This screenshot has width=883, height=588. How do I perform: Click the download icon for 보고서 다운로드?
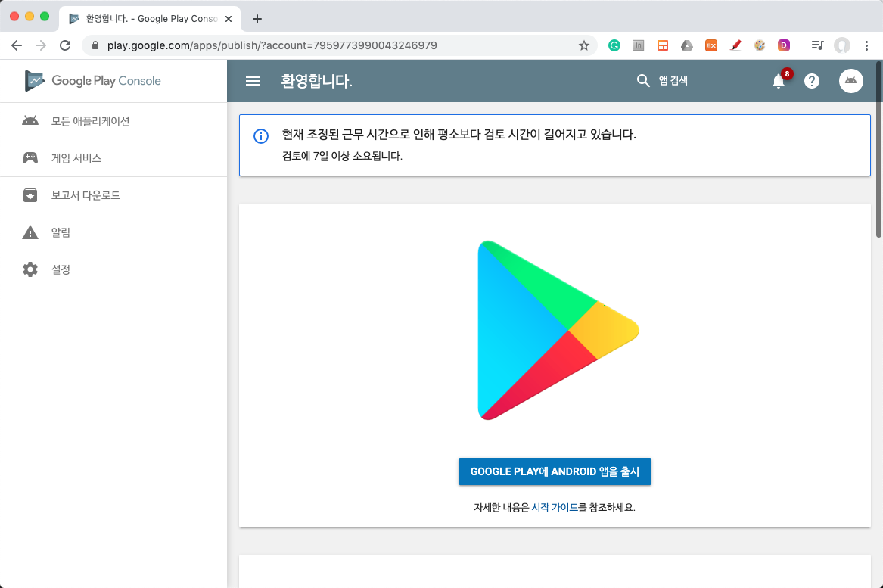pos(30,195)
